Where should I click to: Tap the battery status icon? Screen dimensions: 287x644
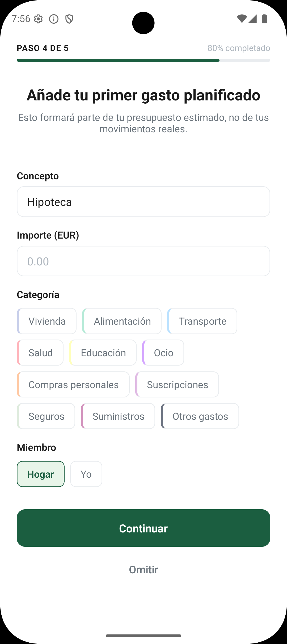click(x=264, y=19)
